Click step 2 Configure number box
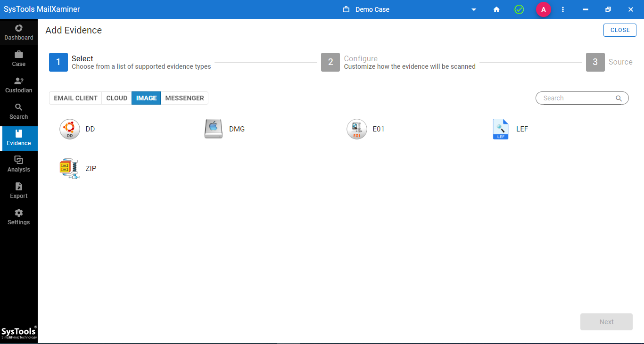The width and height of the screenshot is (644, 344). pyautogui.click(x=330, y=62)
